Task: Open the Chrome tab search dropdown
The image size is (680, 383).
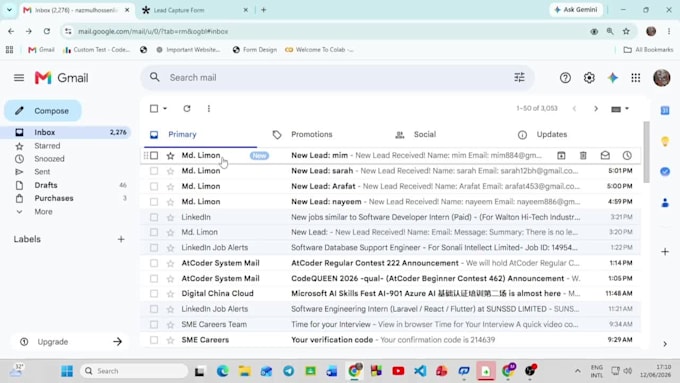Action: point(9,10)
